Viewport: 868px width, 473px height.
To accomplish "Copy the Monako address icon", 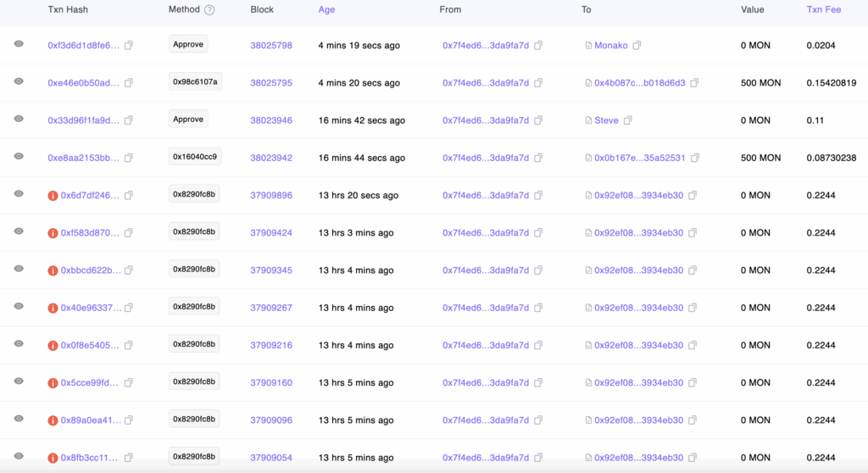I will coord(637,46).
